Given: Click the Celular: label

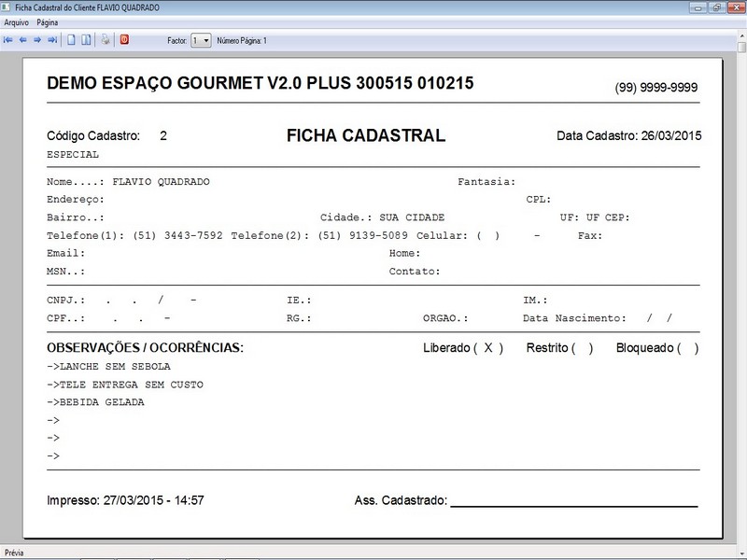Looking at the screenshot, I should click(442, 236).
